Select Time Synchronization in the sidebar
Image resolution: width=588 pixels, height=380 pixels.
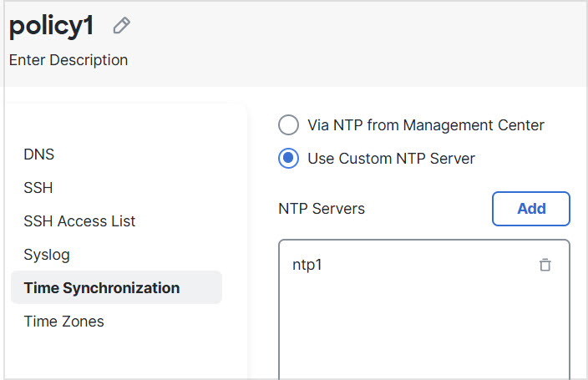coord(101,288)
